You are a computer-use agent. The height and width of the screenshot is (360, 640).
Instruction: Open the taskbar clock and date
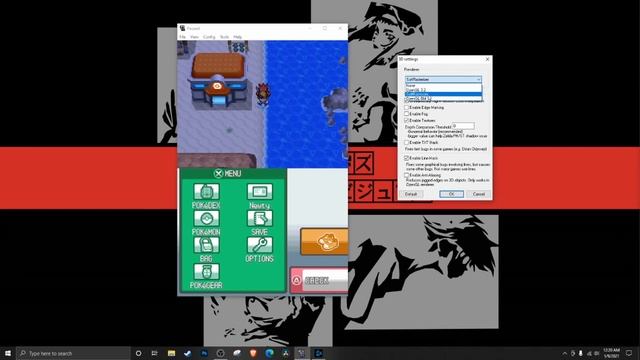point(611,353)
